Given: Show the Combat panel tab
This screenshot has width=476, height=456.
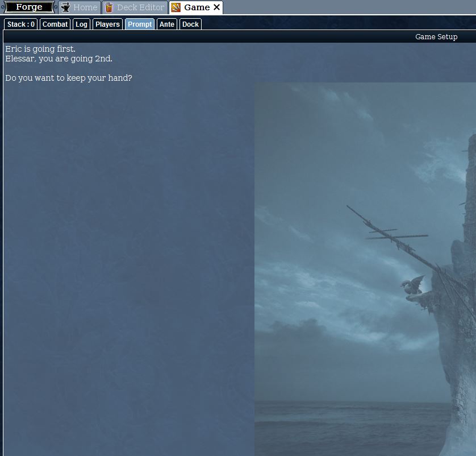Looking at the screenshot, I should [55, 24].
